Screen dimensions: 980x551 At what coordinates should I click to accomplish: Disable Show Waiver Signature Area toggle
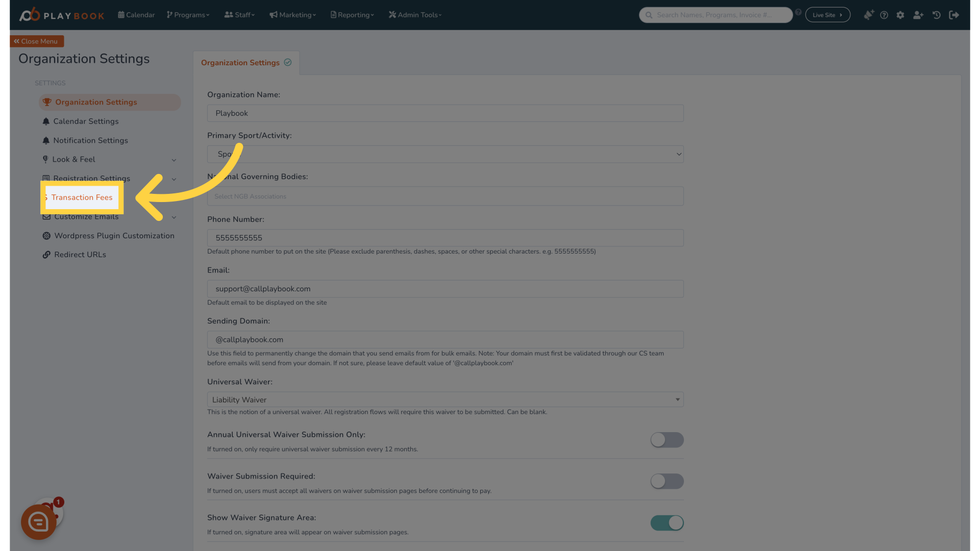click(666, 523)
